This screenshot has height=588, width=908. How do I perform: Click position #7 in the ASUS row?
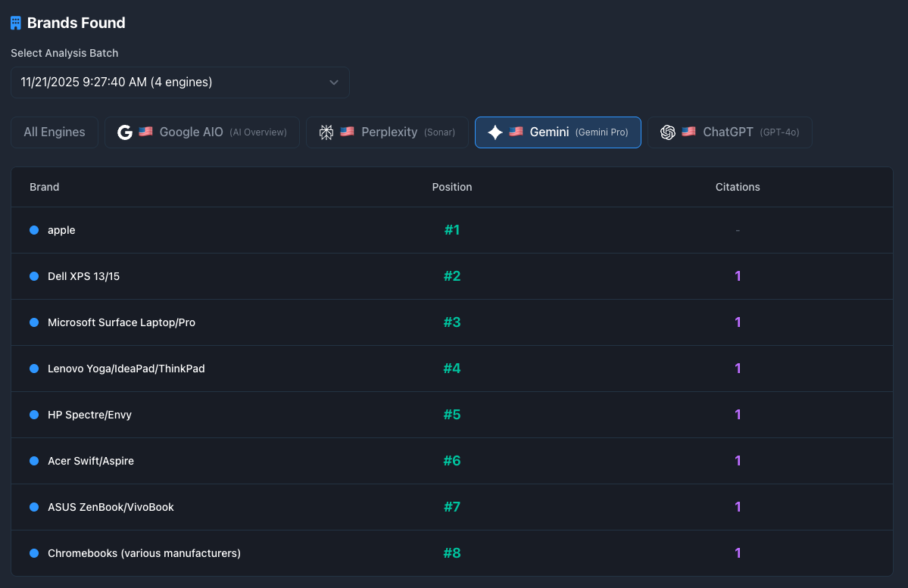[x=452, y=507]
